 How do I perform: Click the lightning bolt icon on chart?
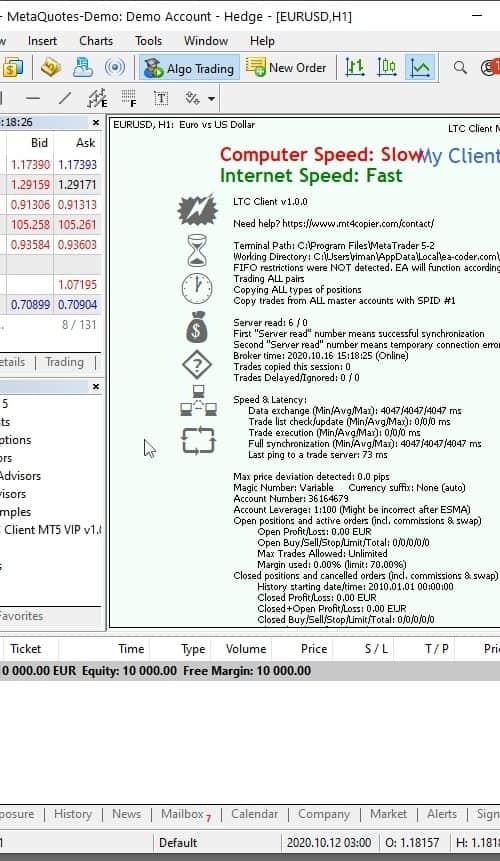pyautogui.click(x=197, y=209)
